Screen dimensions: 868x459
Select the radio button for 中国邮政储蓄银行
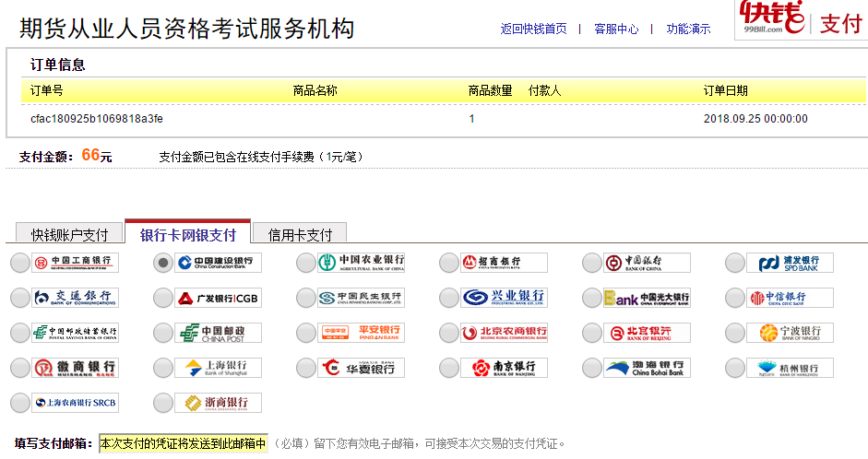[x=20, y=333]
